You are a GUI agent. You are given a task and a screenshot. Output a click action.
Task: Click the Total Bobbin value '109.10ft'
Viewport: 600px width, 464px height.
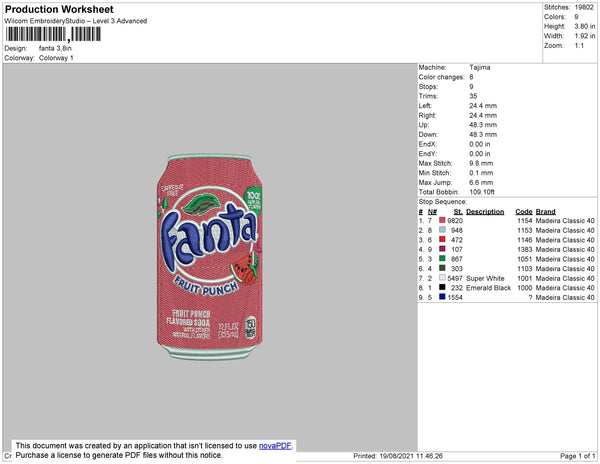pos(482,192)
